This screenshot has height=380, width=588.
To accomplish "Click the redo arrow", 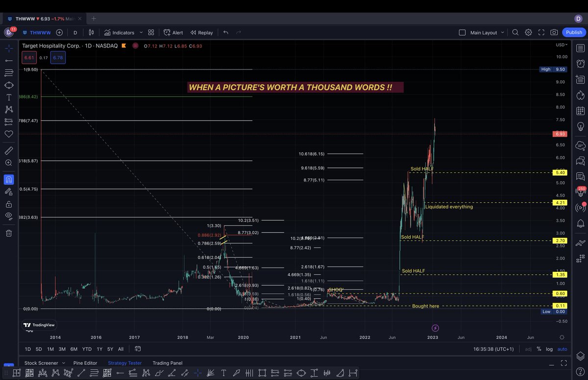I will [239, 32].
